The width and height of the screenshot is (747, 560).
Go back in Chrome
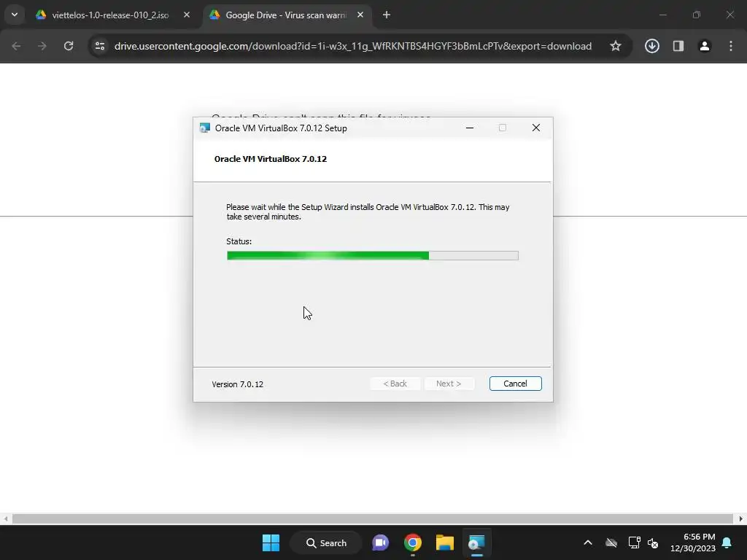16,46
